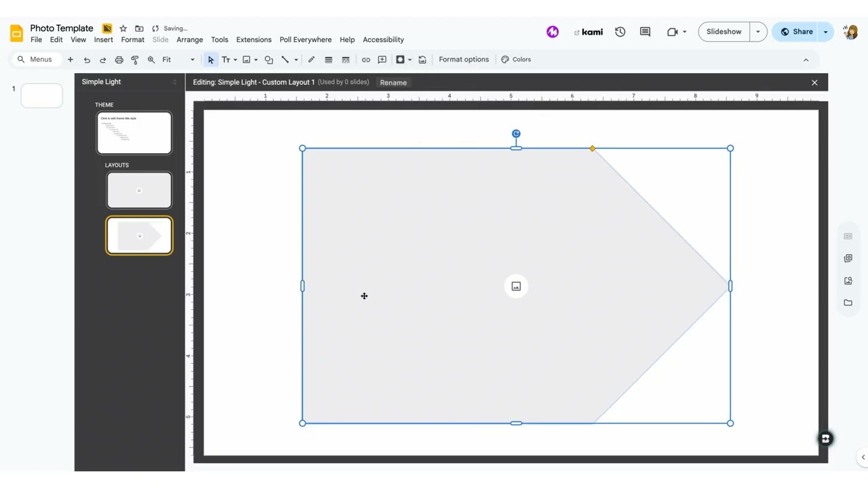Click the new slide plus icon
The image size is (868, 488).
tap(70, 60)
